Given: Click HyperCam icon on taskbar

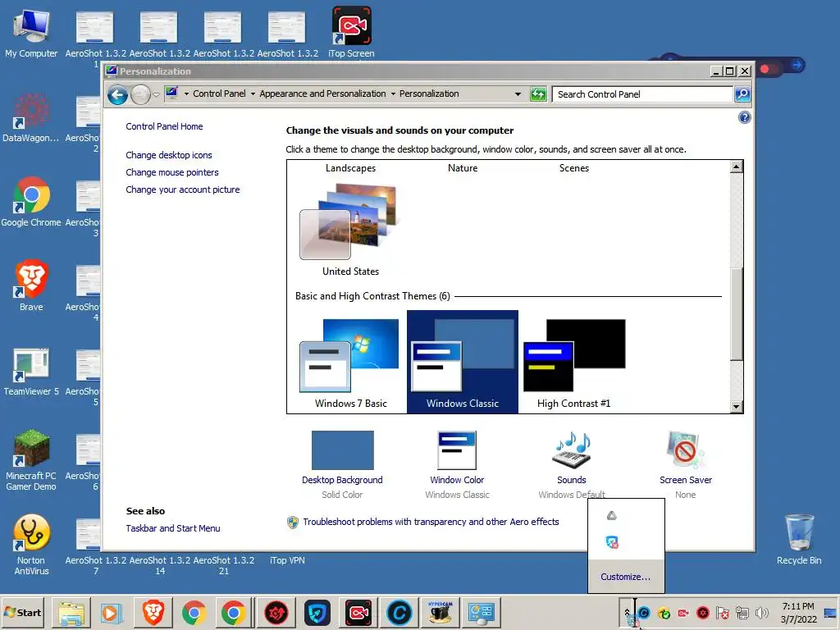Looking at the screenshot, I should tap(441, 612).
